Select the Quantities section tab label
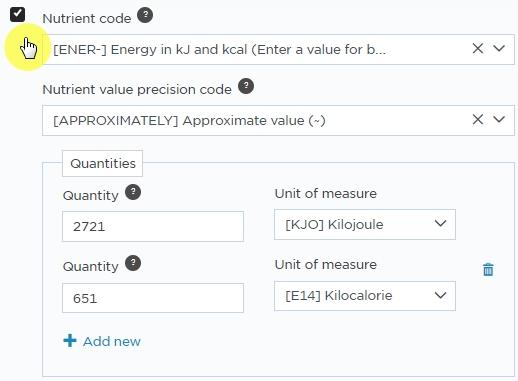 point(103,163)
